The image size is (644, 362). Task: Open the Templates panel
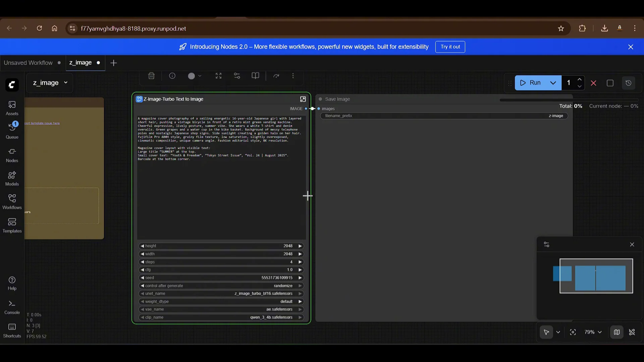click(x=12, y=225)
